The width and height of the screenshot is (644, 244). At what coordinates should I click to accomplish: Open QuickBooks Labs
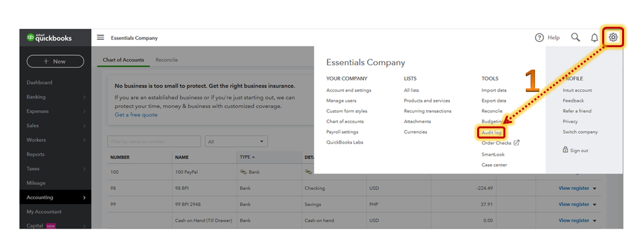tap(345, 142)
